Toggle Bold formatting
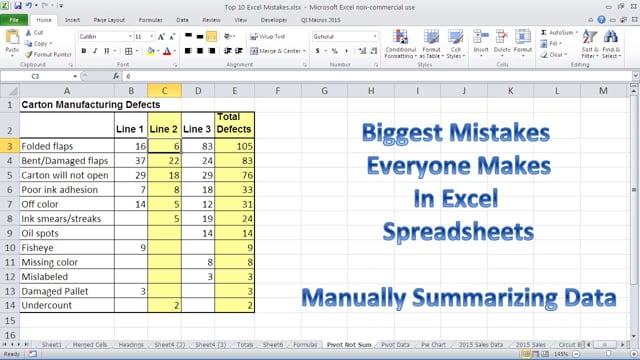The height and width of the screenshot is (360, 640). pyautogui.click(x=84, y=51)
